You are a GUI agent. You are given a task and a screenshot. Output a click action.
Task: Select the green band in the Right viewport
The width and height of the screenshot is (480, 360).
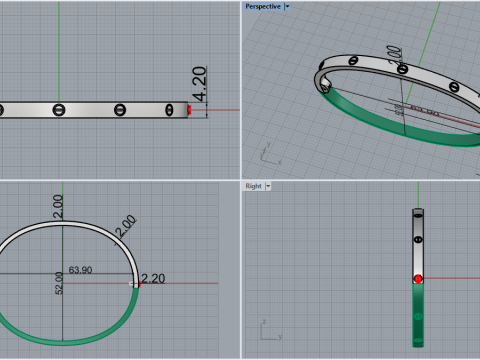(418, 315)
